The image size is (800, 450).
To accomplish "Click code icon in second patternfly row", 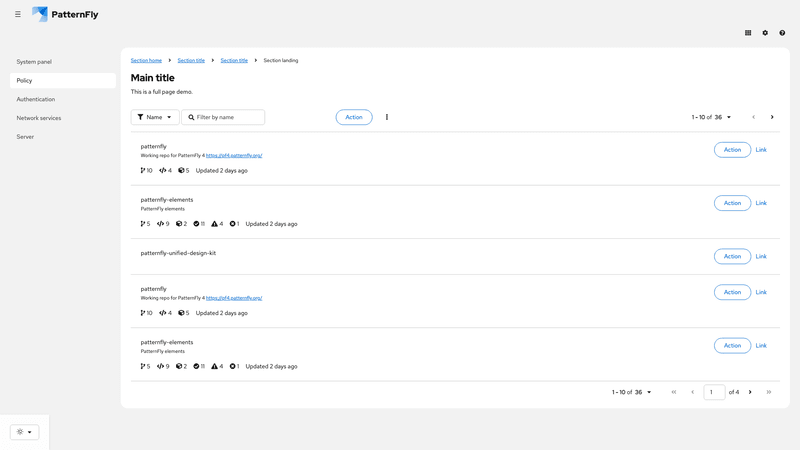I will [x=163, y=313].
